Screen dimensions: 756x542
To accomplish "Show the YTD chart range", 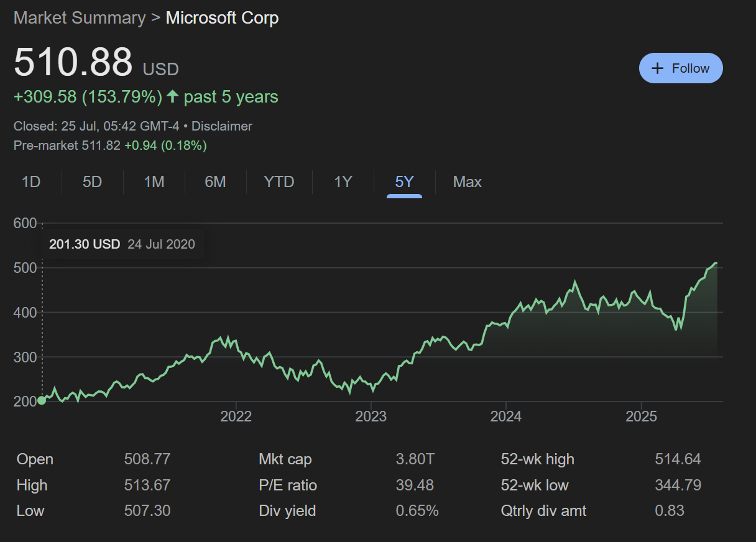I will (279, 182).
